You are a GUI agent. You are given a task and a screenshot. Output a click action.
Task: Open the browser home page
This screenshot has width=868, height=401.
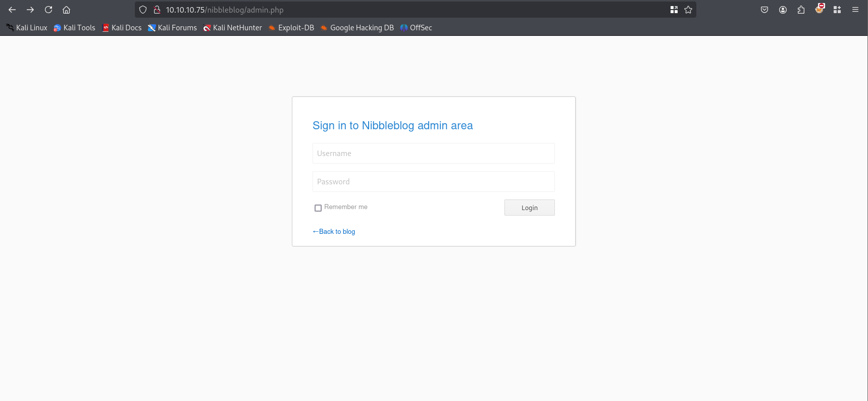point(66,10)
